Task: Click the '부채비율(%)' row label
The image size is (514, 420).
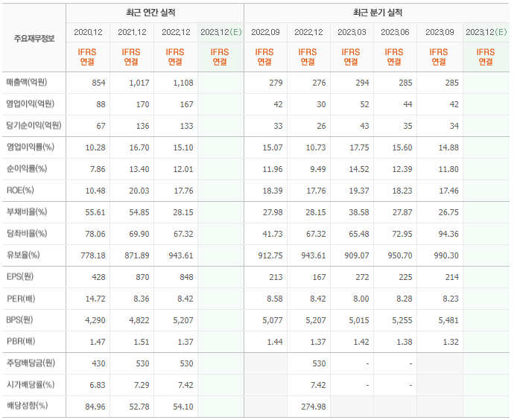Action: [27, 212]
